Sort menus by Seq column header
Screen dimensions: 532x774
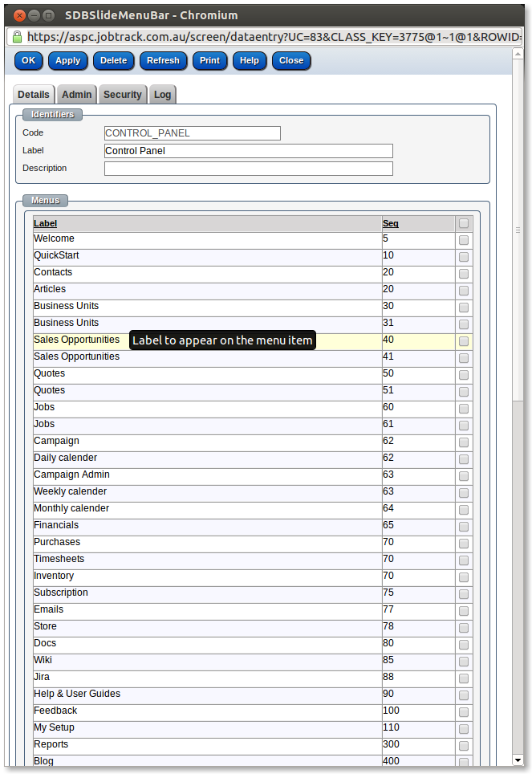pyautogui.click(x=390, y=224)
